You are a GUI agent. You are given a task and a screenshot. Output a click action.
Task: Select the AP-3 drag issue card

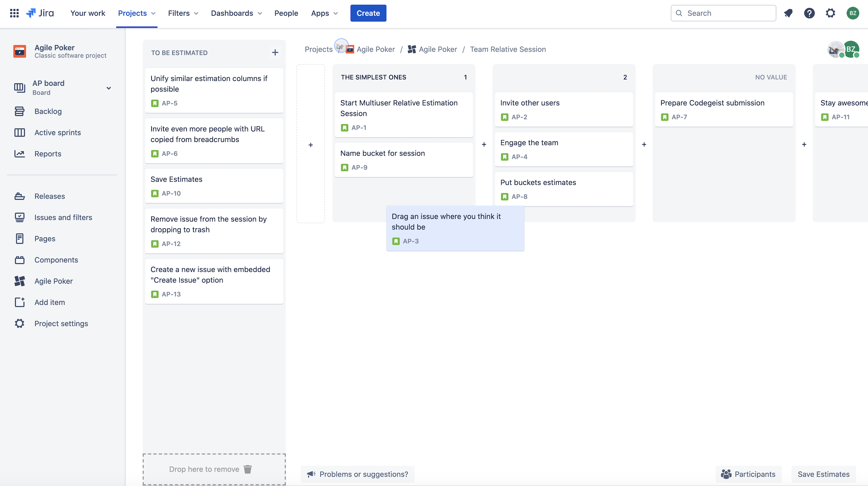point(455,228)
